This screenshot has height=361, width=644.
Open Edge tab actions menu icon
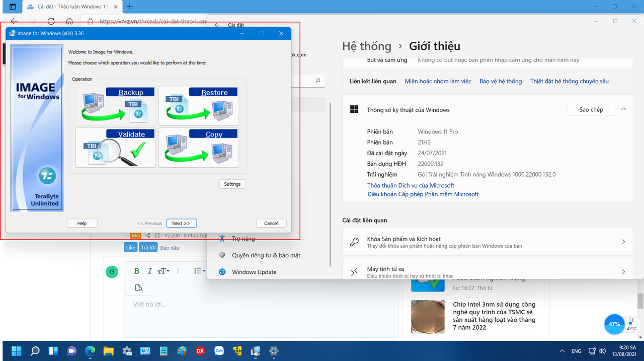point(13,7)
